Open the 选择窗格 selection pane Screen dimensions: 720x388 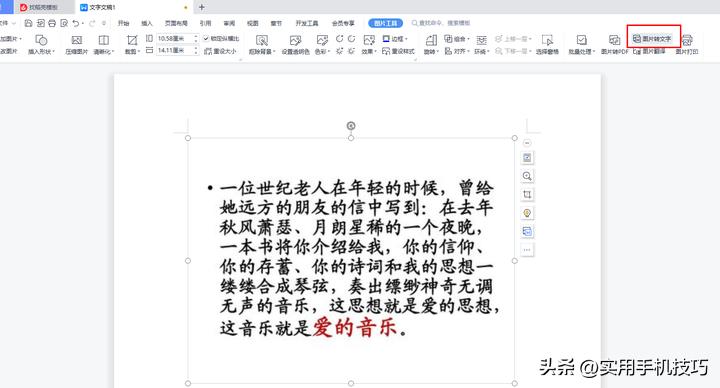tap(547, 45)
